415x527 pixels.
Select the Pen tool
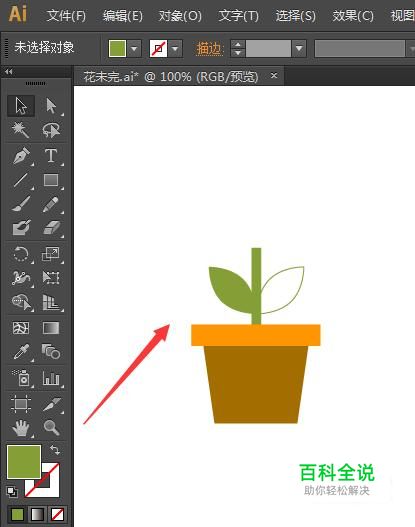click(x=21, y=155)
